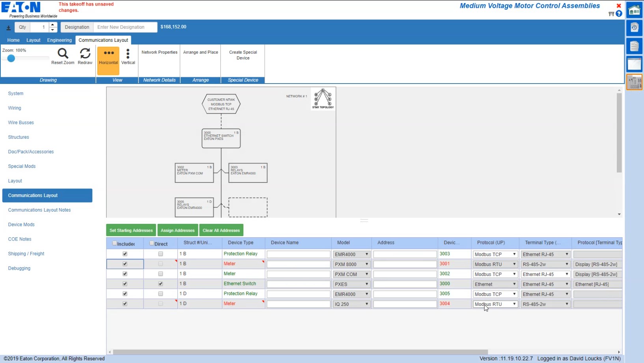Switch to Vertical view layout
The width and height of the screenshot is (644, 363).
[128, 57]
